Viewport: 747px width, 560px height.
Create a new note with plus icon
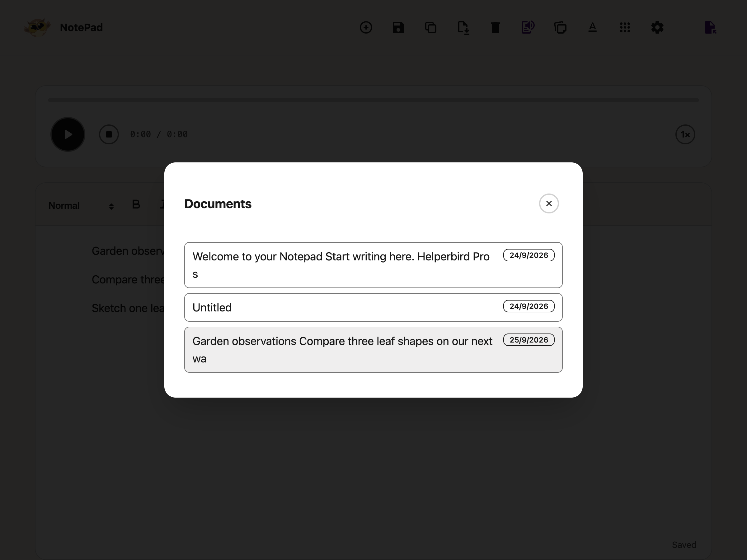[x=366, y=27]
